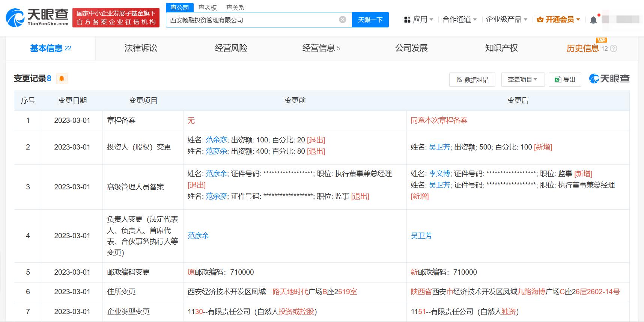644x322 pixels.
Task: Expand the 企业级产品 dropdown
Action: 506,20
